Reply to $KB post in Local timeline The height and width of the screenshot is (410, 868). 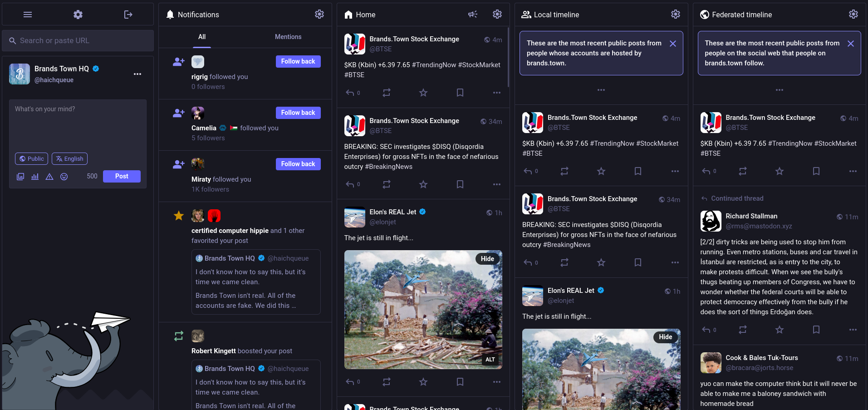click(x=530, y=171)
